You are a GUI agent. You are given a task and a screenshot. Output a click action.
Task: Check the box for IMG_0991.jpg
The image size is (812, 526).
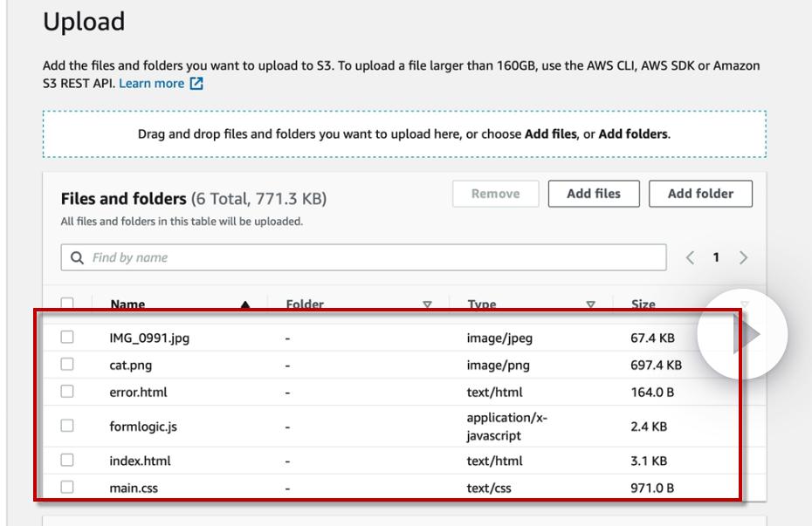tap(67, 338)
